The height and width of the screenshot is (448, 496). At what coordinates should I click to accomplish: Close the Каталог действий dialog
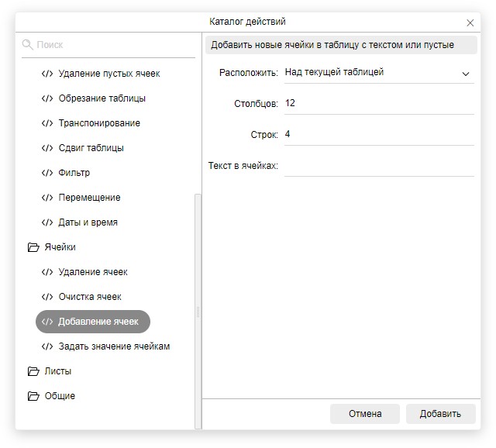pos(470,23)
